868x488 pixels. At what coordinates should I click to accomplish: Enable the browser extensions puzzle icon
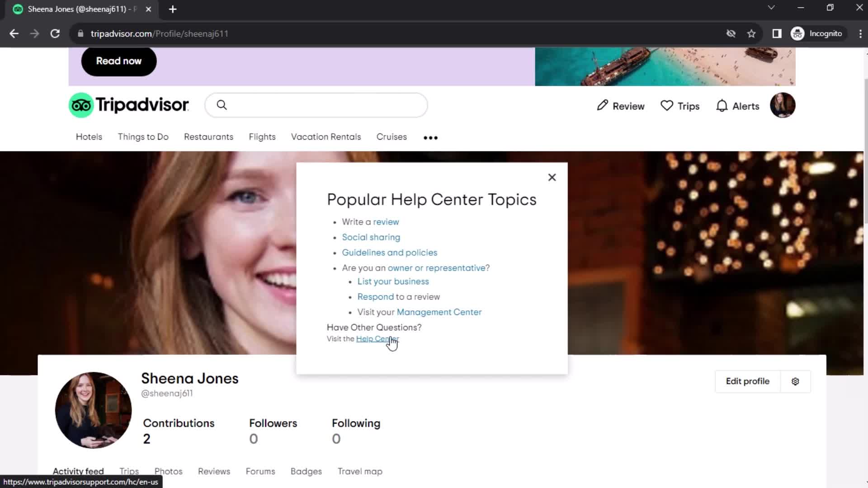[778, 33]
